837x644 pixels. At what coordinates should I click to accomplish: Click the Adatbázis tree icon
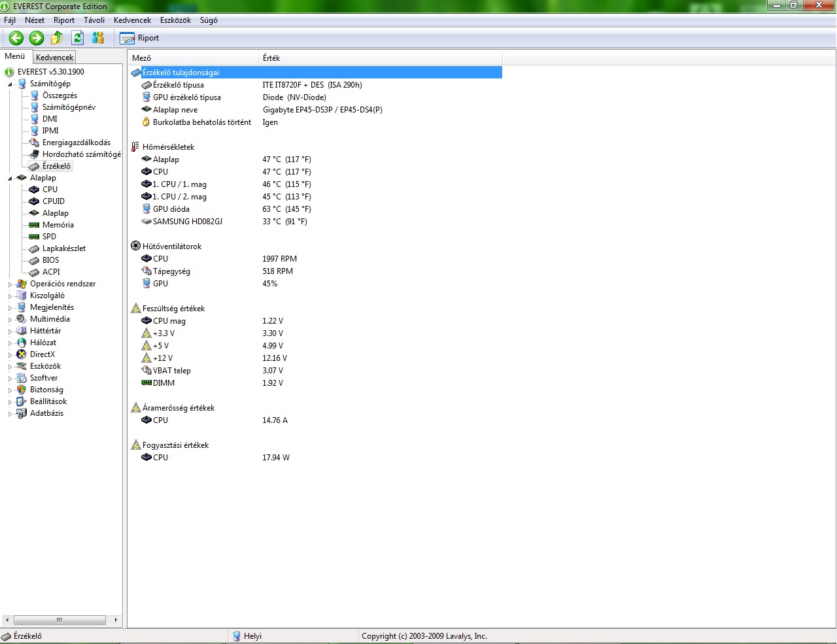click(22, 413)
